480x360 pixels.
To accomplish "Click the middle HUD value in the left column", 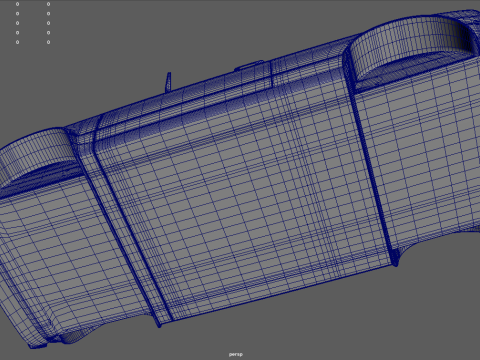I will pos(18,23).
